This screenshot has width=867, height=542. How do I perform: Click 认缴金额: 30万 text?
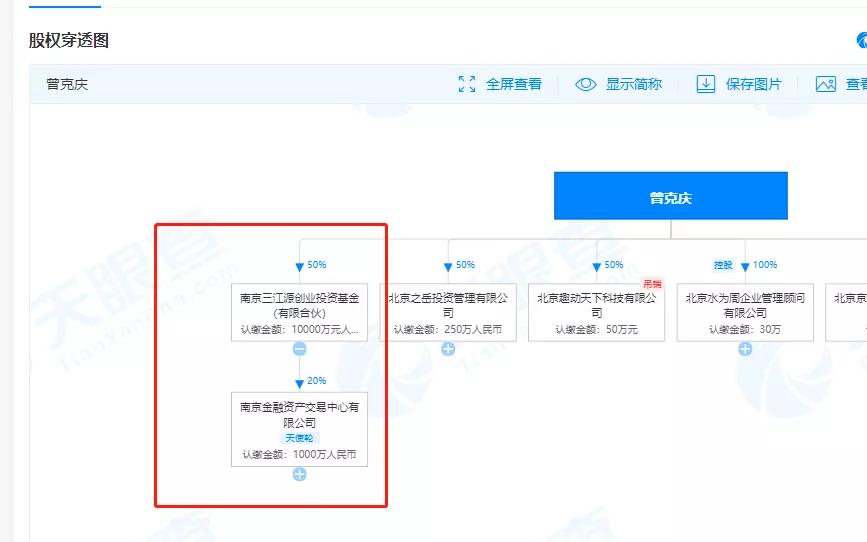click(745, 330)
